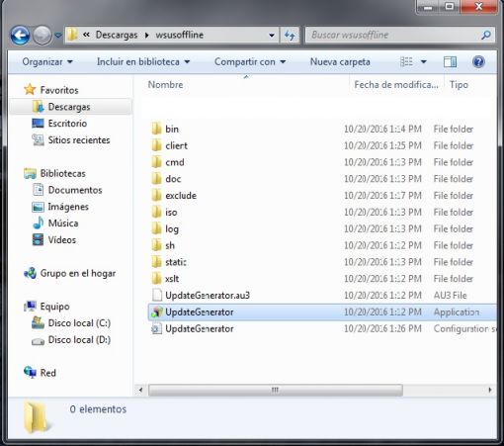Image resolution: width=504 pixels, height=446 pixels.
Task: Click Descargas in the address breadcrumb
Action: click(x=117, y=35)
